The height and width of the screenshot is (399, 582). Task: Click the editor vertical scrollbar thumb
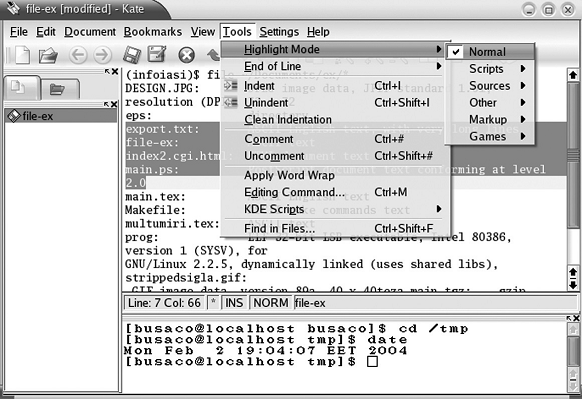[x=573, y=156]
